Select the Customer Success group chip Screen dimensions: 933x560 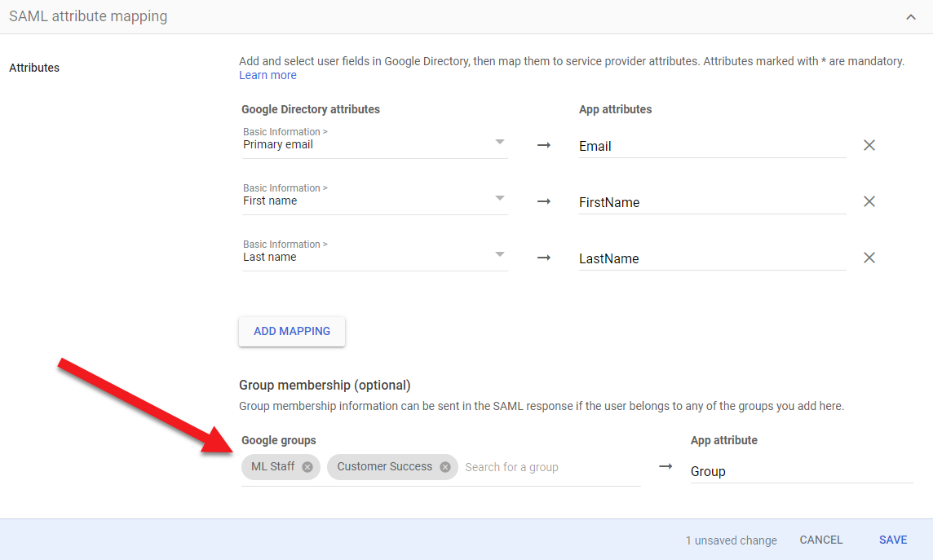384,467
